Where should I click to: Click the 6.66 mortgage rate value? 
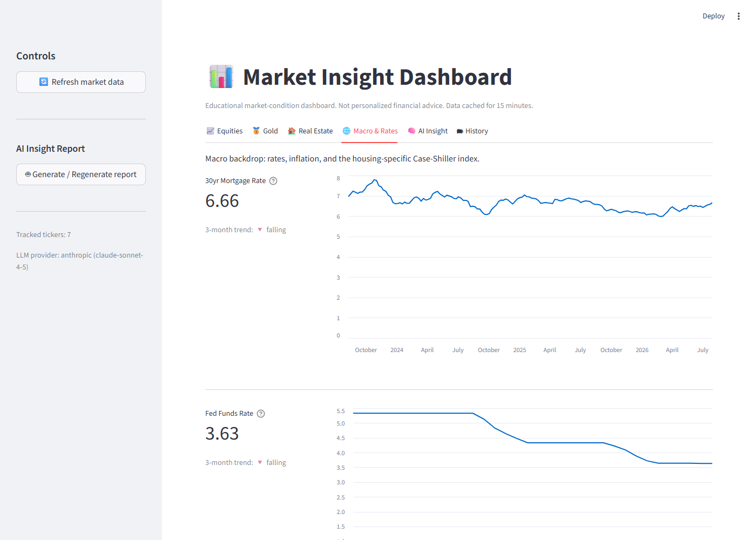click(x=222, y=201)
